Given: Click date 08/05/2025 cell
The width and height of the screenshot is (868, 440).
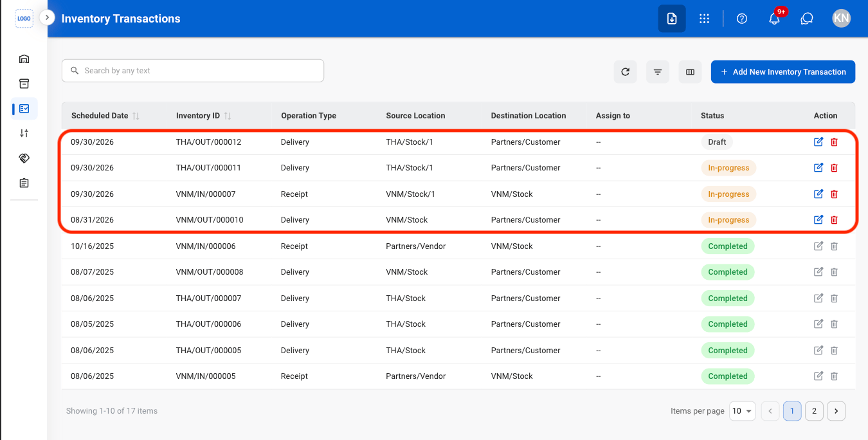Looking at the screenshot, I should tap(92, 324).
